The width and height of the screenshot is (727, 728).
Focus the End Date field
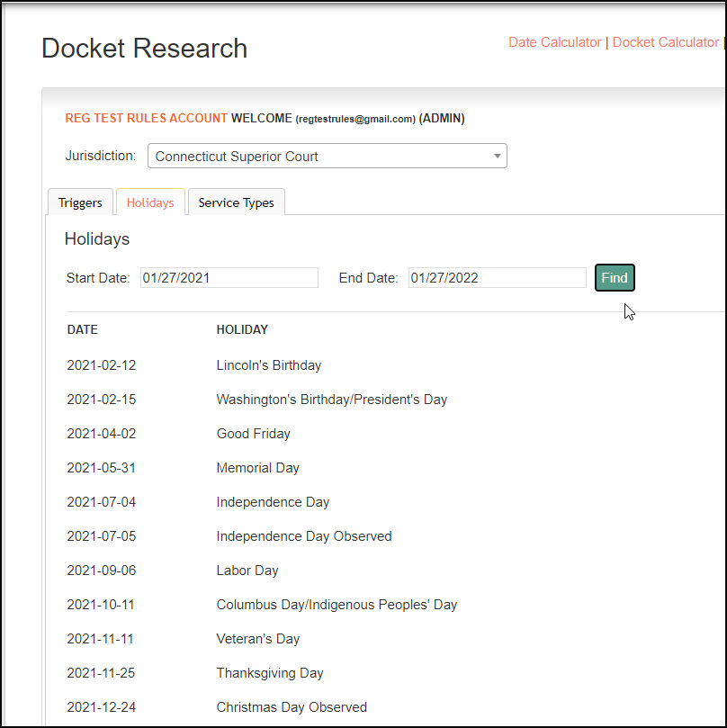498,278
